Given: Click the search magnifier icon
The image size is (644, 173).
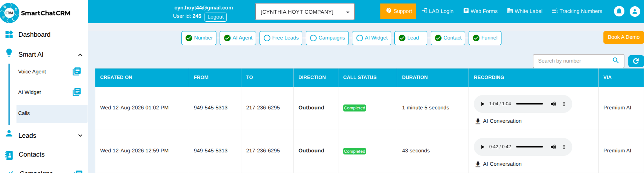Looking at the screenshot, I should coord(616,60).
